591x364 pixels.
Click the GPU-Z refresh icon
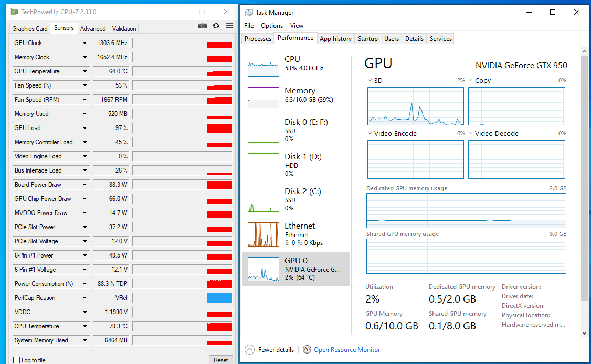pyautogui.click(x=216, y=26)
